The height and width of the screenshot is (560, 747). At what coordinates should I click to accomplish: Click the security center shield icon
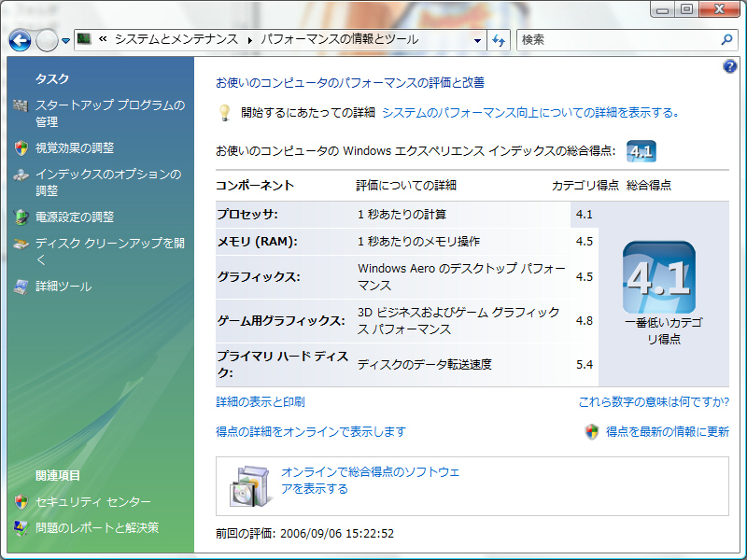click(21, 502)
